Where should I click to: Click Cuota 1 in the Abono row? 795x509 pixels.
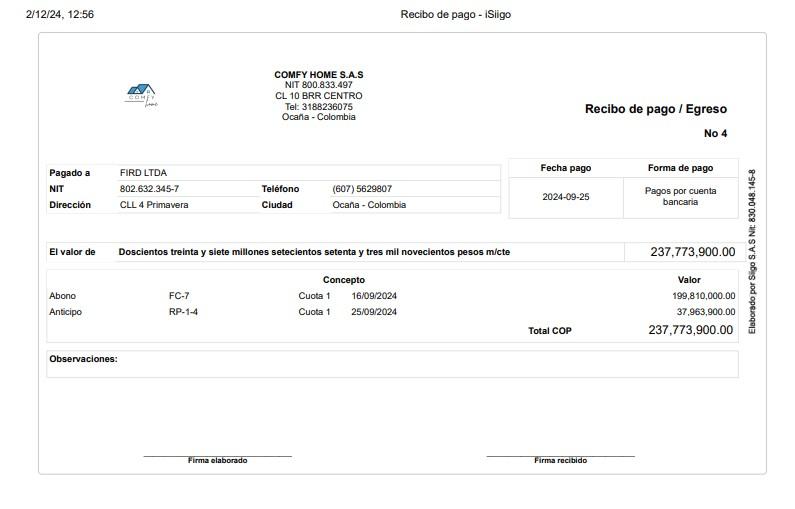tap(314, 296)
